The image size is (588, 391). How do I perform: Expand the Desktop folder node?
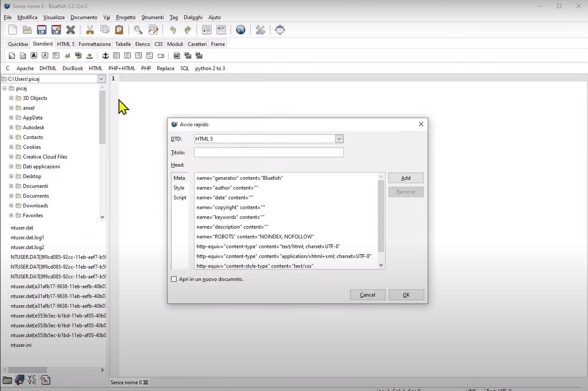[x=11, y=176]
